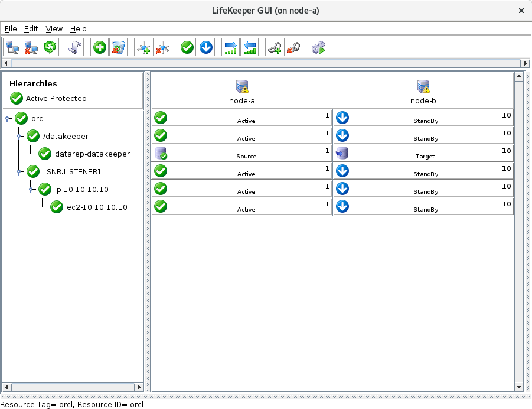This screenshot has height=409, width=532.
Task: Click the node-a server icon
Action: pos(241,86)
